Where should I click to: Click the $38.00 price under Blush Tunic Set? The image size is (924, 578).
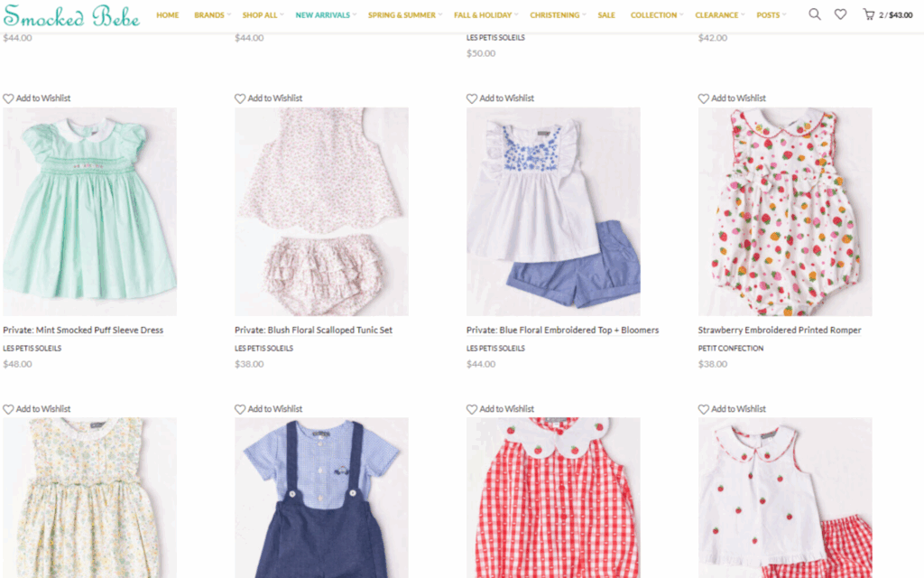coord(249,365)
